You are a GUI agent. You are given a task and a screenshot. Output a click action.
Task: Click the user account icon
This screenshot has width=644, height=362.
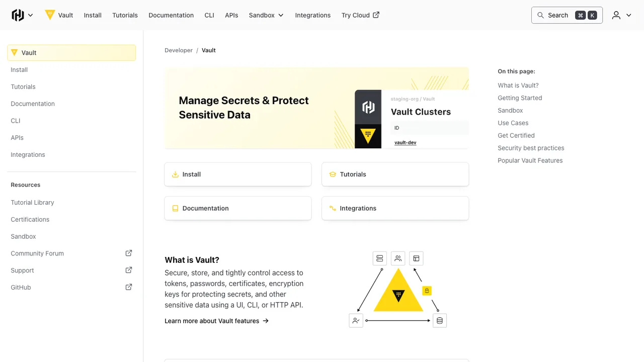click(616, 15)
